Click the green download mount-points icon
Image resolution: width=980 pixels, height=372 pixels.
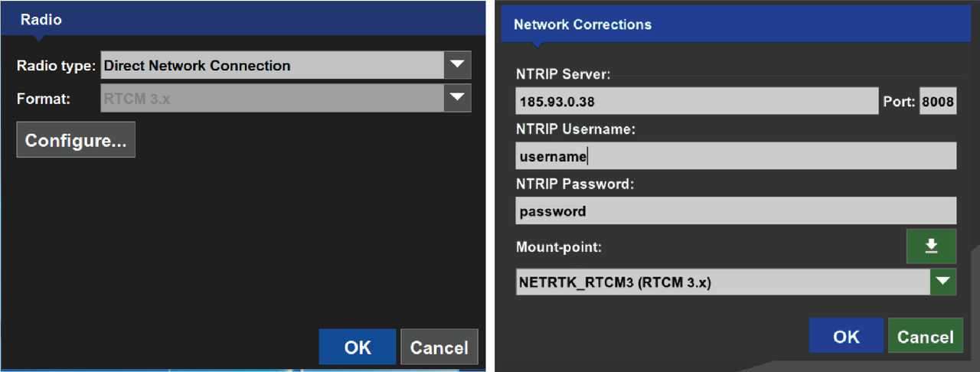(x=931, y=246)
